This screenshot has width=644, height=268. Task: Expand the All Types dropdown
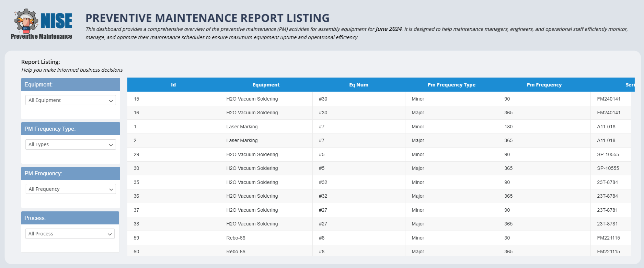coord(70,144)
